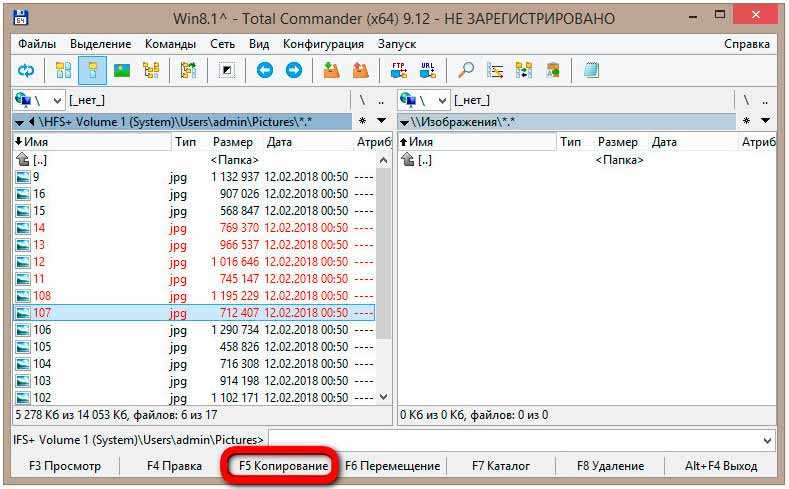Screen dimensions: 789x489
Task: Click F6 Перемещение button
Action: (x=392, y=466)
